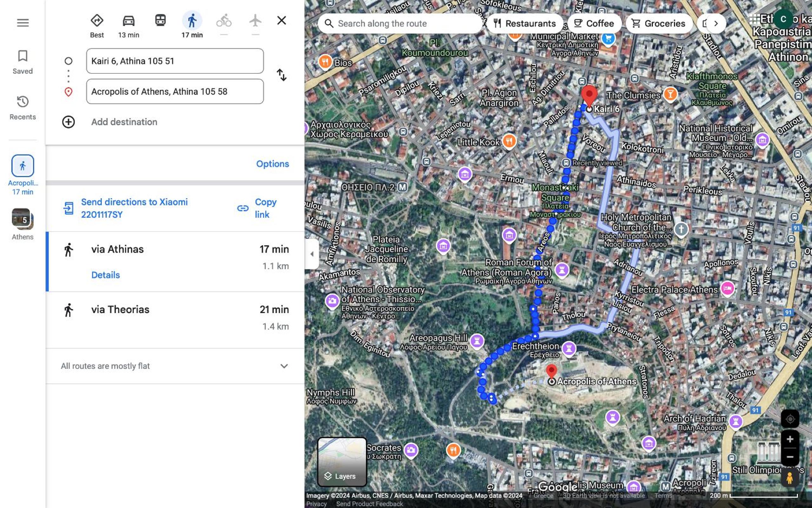Select Walking travel mode
Viewport: 812px width, 508px height.
[x=192, y=21]
